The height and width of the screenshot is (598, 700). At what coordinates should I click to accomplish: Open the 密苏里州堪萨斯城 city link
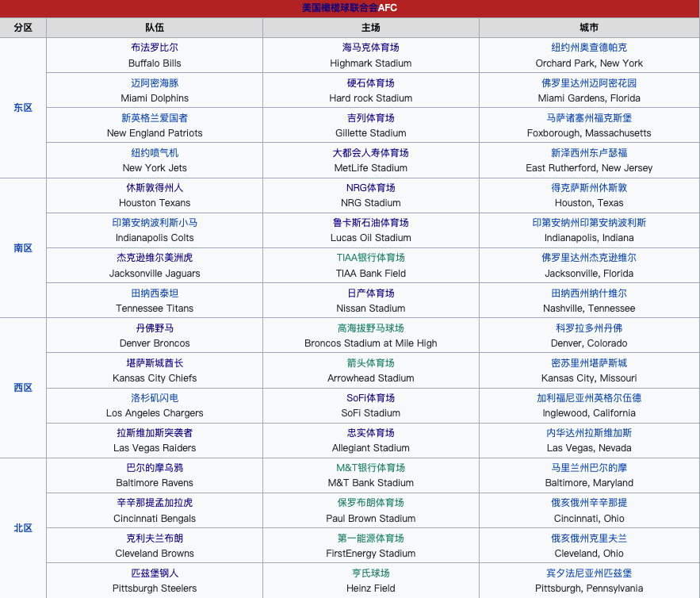point(589,362)
